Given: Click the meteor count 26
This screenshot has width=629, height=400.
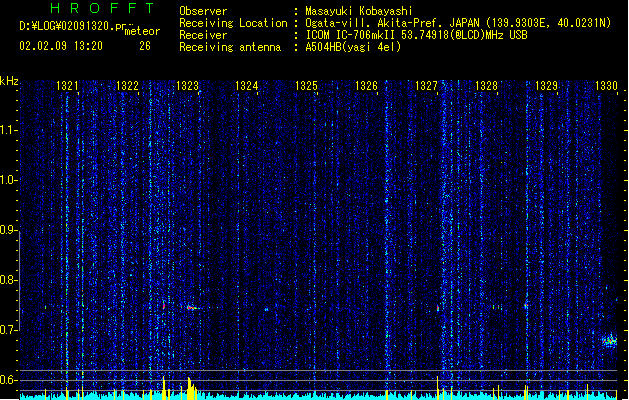Looking at the screenshot, I should point(145,46).
